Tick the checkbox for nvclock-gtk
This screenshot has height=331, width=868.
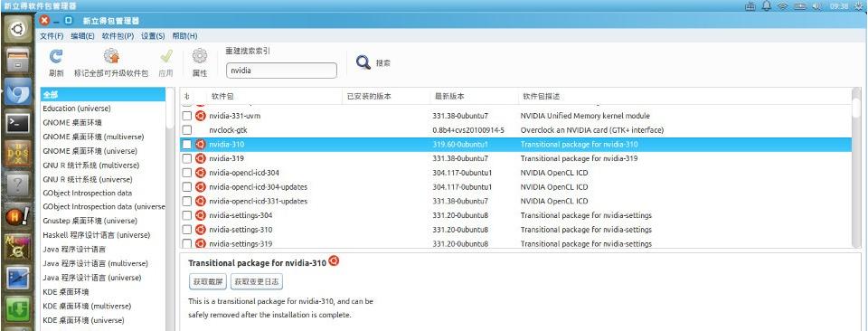point(187,130)
